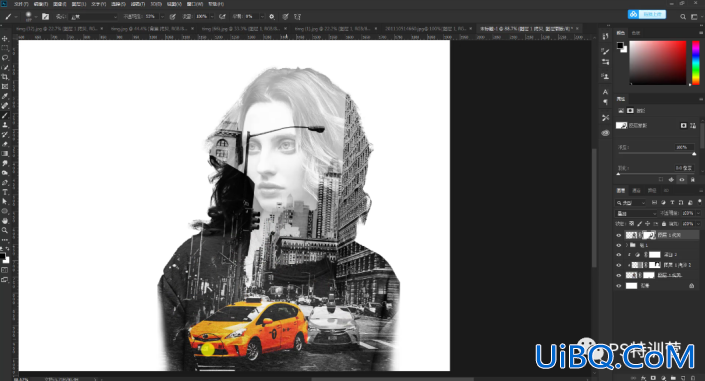Open the Brushes panel icon
The width and height of the screenshot is (705, 381).
(x=605, y=51)
